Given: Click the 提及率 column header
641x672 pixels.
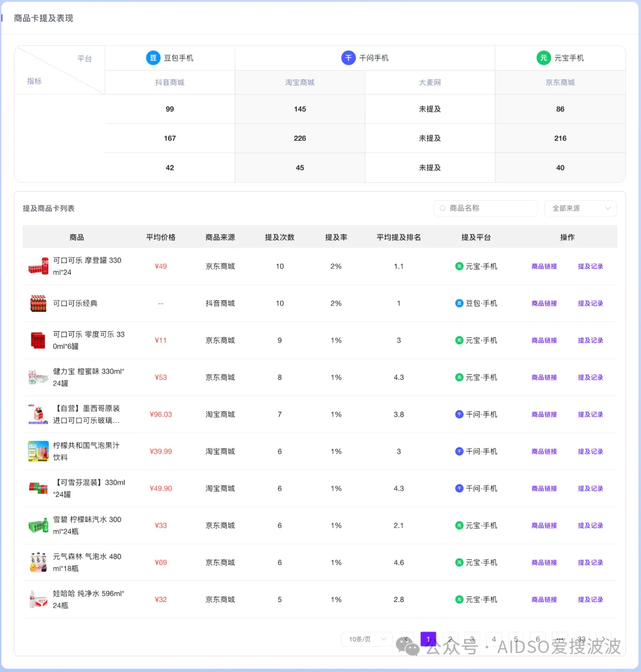Looking at the screenshot, I should [x=336, y=237].
